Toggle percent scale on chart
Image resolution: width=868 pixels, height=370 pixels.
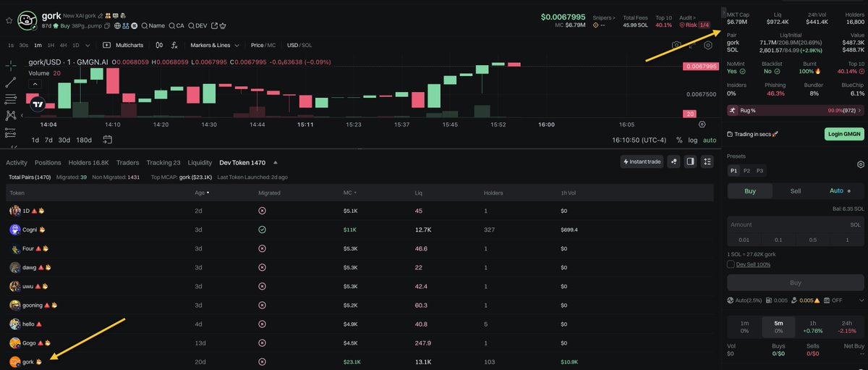click(679, 140)
